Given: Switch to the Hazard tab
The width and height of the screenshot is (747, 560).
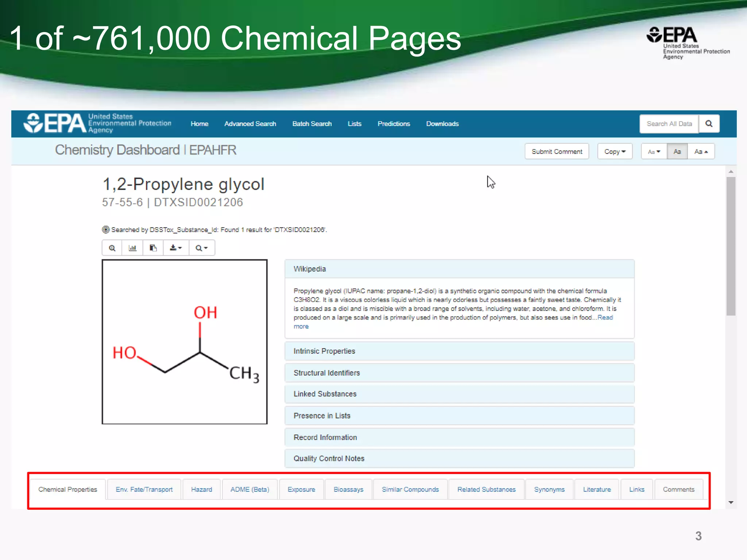Looking at the screenshot, I should tap(201, 489).
